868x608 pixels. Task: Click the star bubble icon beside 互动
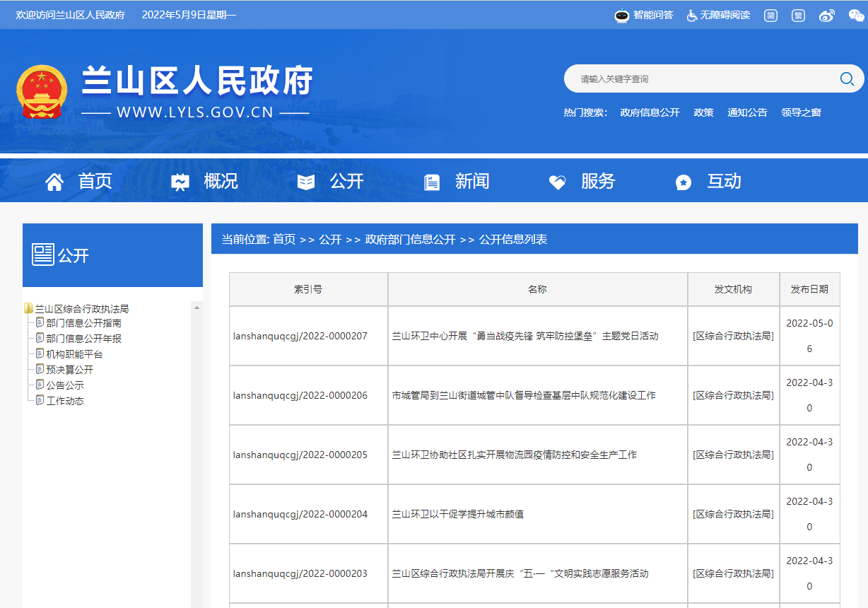click(684, 182)
